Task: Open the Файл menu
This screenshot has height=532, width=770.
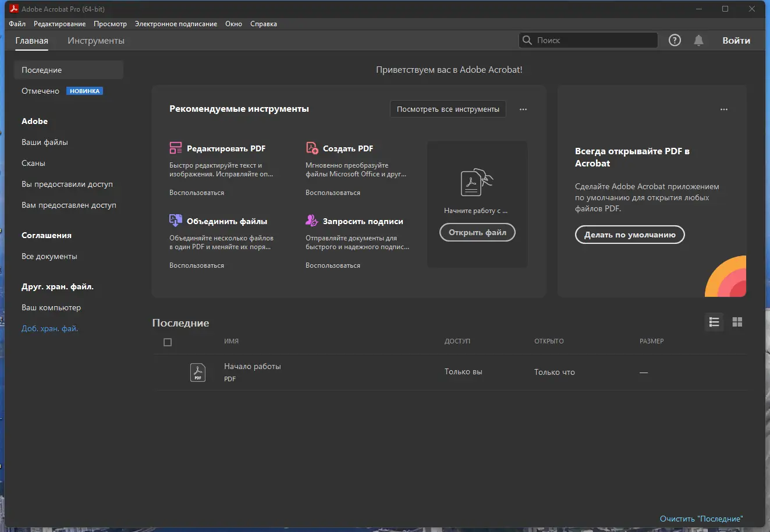Action: tap(17, 24)
